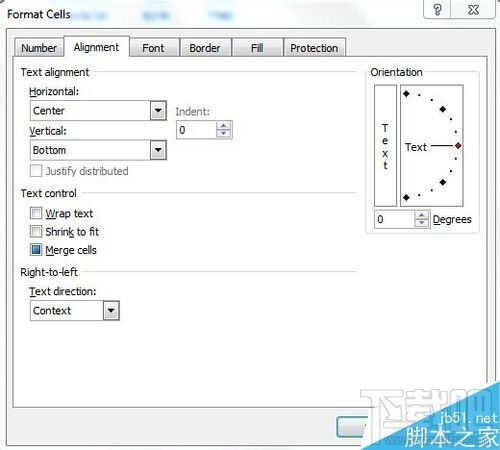The width and height of the screenshot is (500, 450).
Task: Go to the Border tab
Action: click(x=205, y=48)
